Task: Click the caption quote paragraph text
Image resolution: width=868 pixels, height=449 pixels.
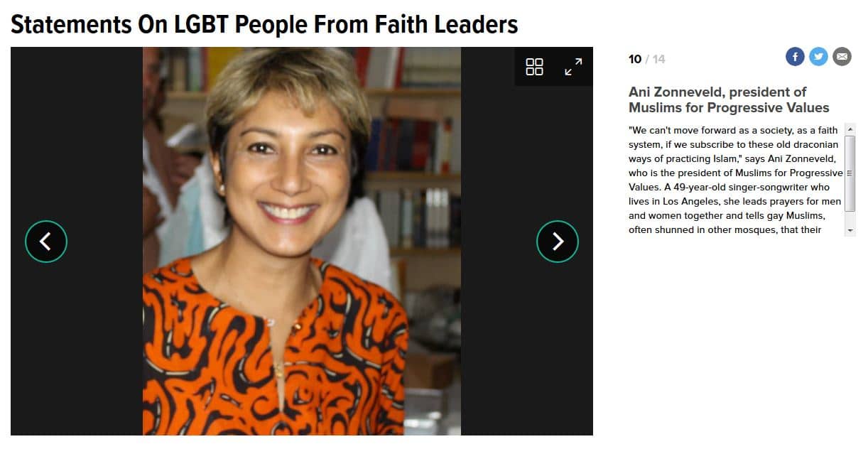Action: click(x=735, y=180)
